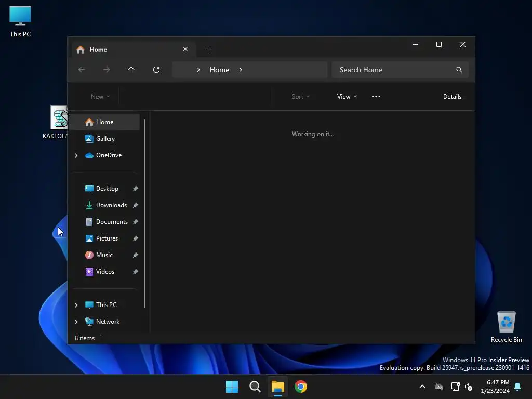The image size is (532, 399).
Task: Open the View dropdown
Action: pos(347,96)
